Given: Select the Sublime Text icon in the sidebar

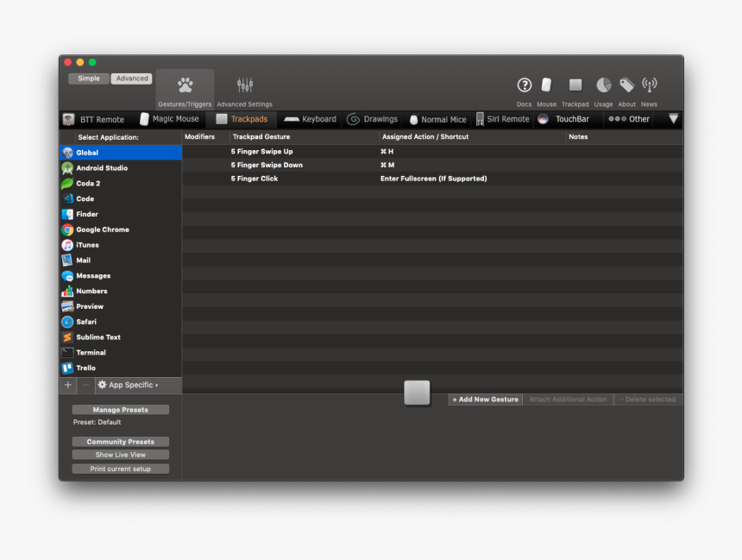Looking at the screenshot, I should point(70,337).
